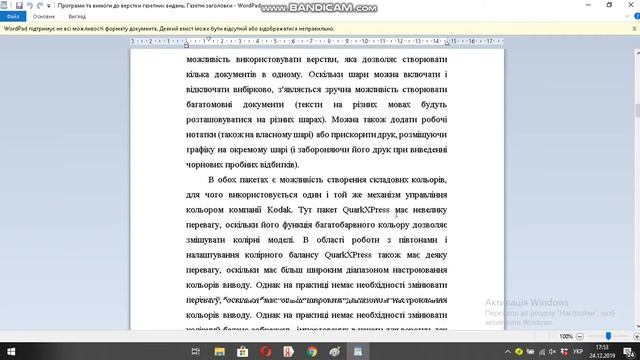The image size is (640, 360).
Task: Click the zoom out minus button
Action: click(x=580, y=336)
